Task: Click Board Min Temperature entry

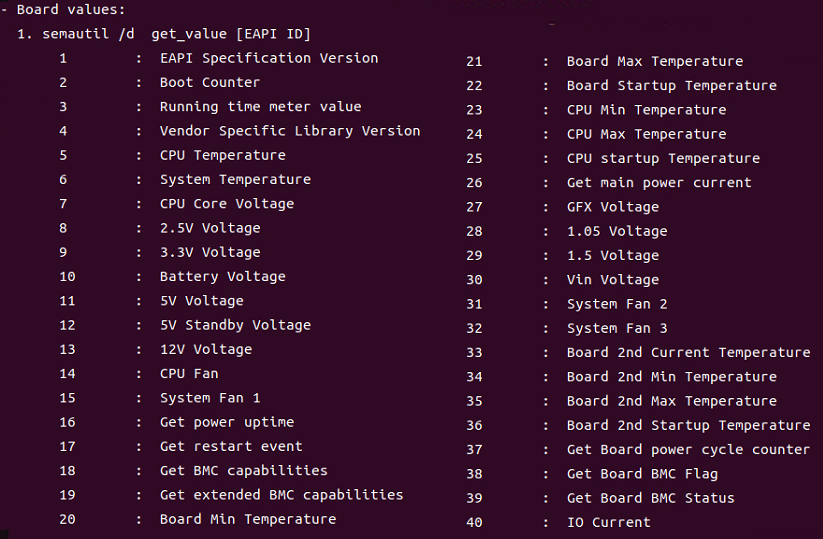Action: [x=247, y=519]
